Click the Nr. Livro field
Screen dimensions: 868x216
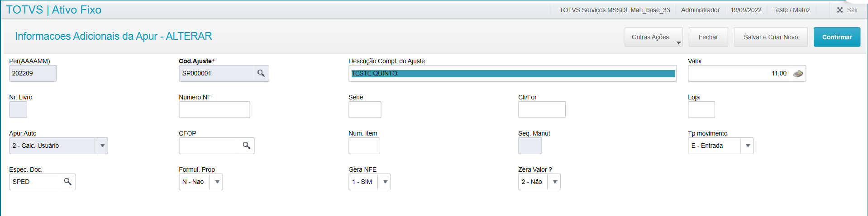coord(18,109)
